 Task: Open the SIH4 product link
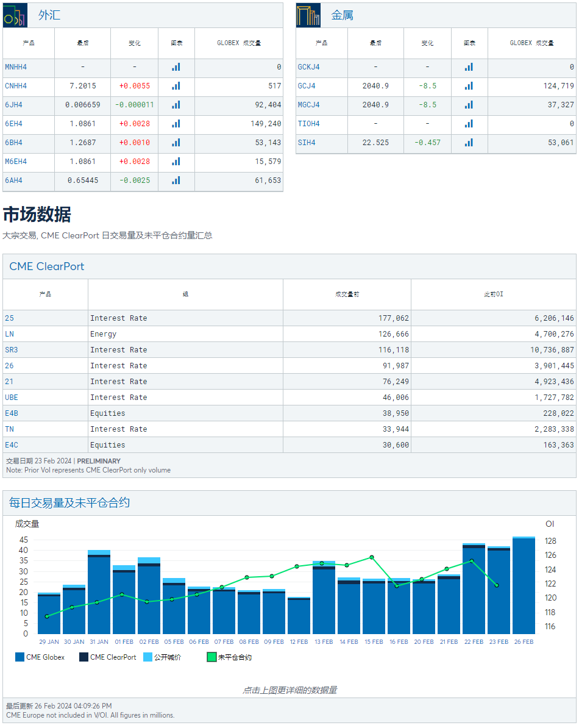pyautogui.click(x=307, y=143)
